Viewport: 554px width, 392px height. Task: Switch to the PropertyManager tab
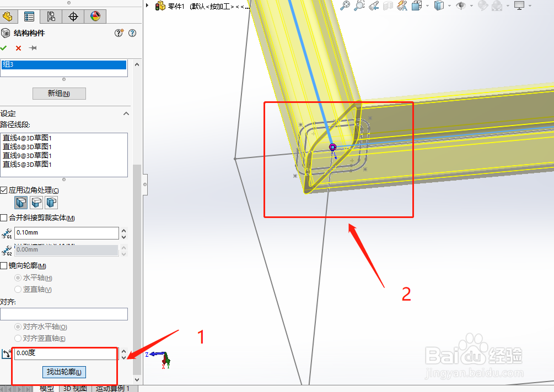(x=29, y=16)
